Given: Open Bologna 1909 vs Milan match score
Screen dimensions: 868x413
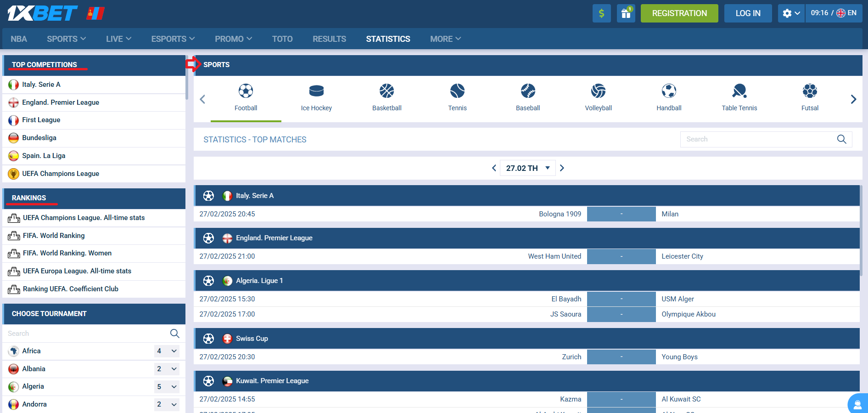Looking at the screenshot, I should pyautogui.click(x=621, y=214).
